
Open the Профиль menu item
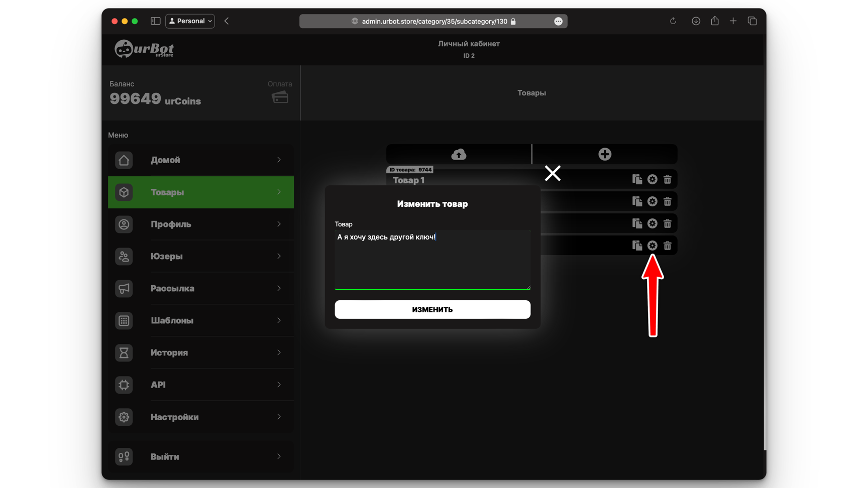(x=201, y=224)
